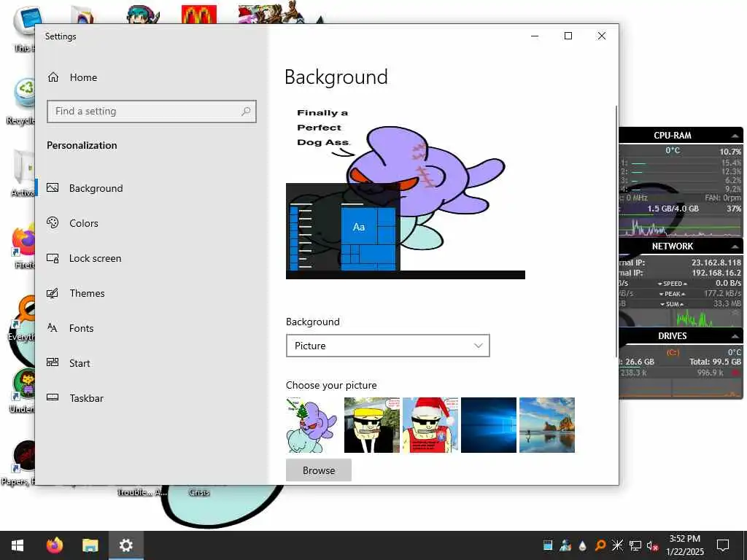Click the Settings window vertical scrollbar

(616, 231)
